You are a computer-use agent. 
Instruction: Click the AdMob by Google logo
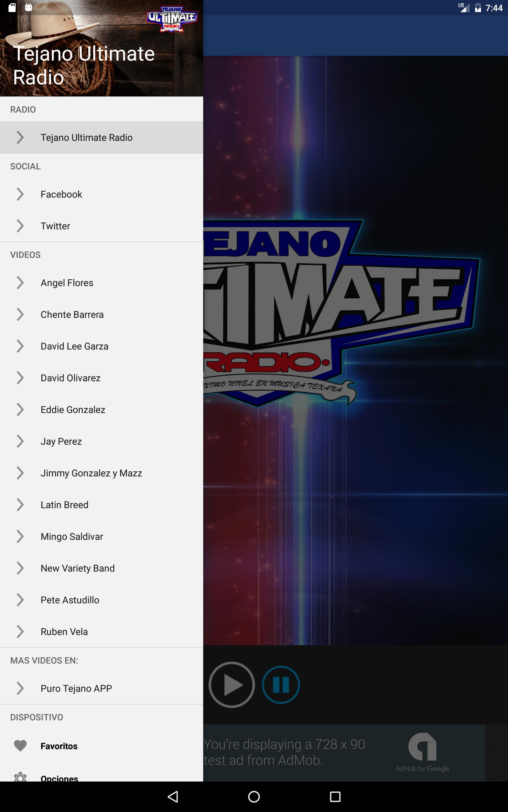coord(422,753)
